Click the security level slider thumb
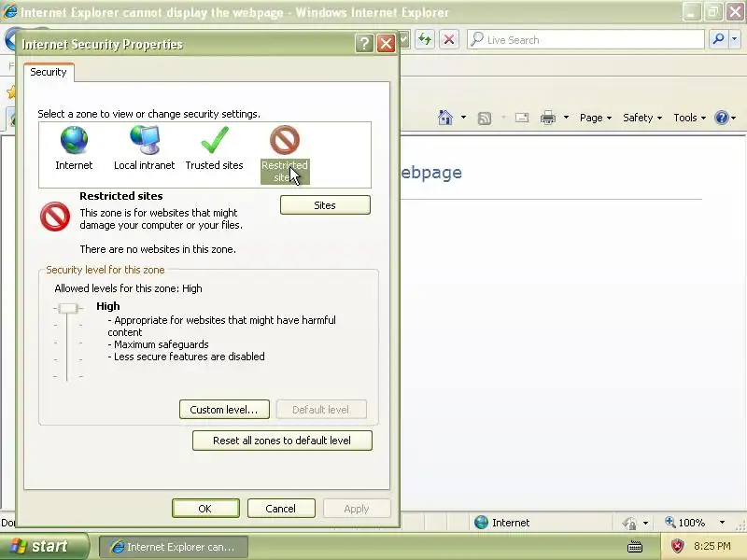The image size is (747, 560). pos(68,309)
